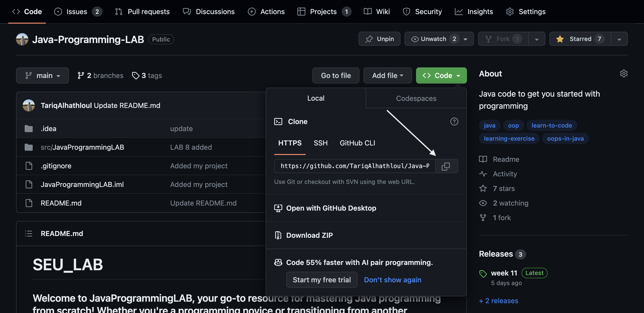Switch clone protocol to SSH
This screenshot has height=313, width=644.
320,143
